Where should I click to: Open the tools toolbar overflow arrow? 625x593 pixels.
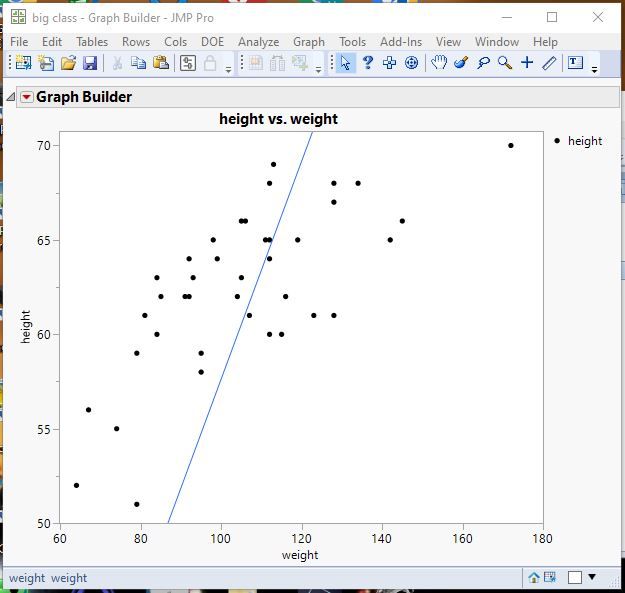pos(594,70)
